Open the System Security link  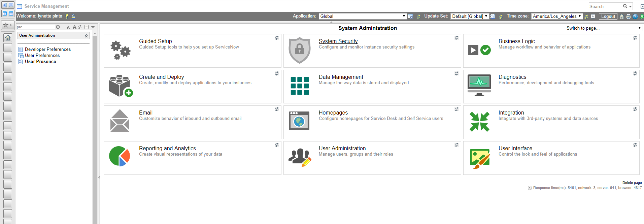click(338, 41)
